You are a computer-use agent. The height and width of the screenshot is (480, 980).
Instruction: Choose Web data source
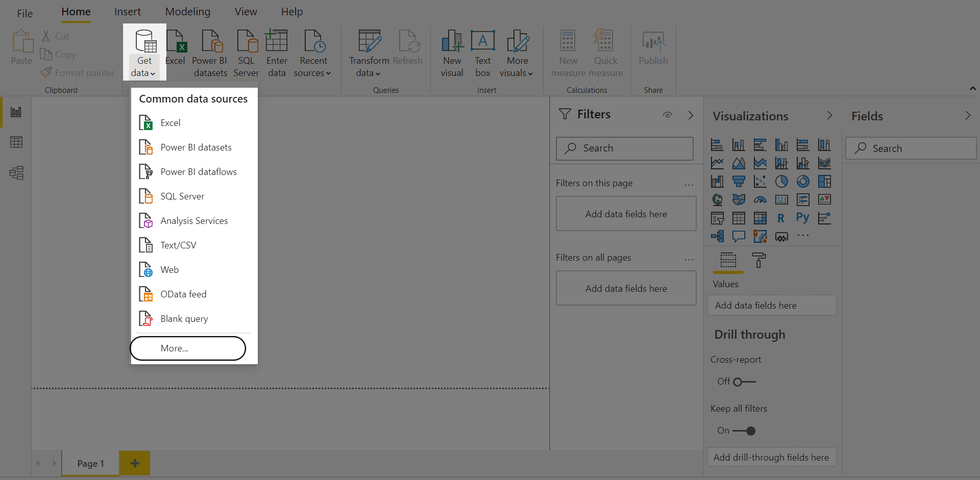click(x=194, y=270)
